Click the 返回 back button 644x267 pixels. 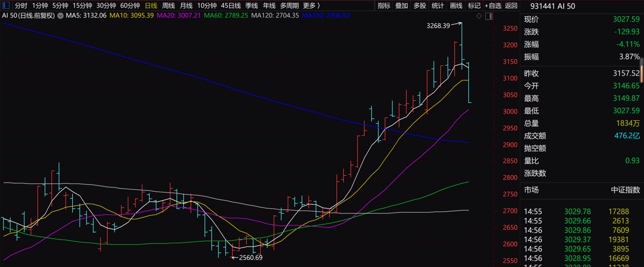pyautogui.click(x=511, y=6)
